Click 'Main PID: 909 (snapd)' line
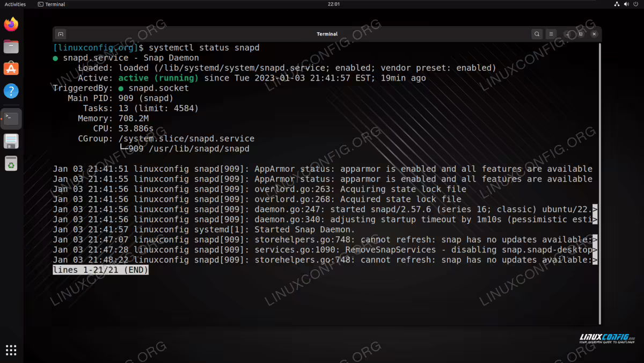The height and width of the screenshot is (363, 644). point(121,98)
